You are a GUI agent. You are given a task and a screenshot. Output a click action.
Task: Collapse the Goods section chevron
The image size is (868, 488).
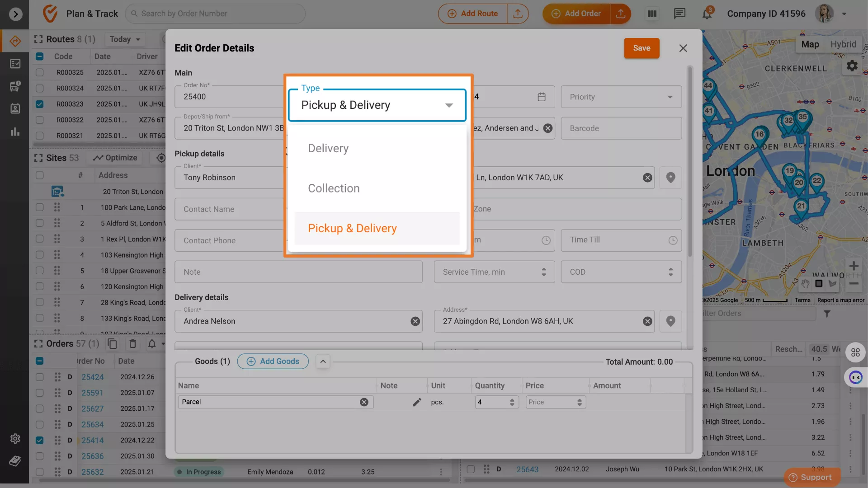pyautogui.click(x=323, y=361)
